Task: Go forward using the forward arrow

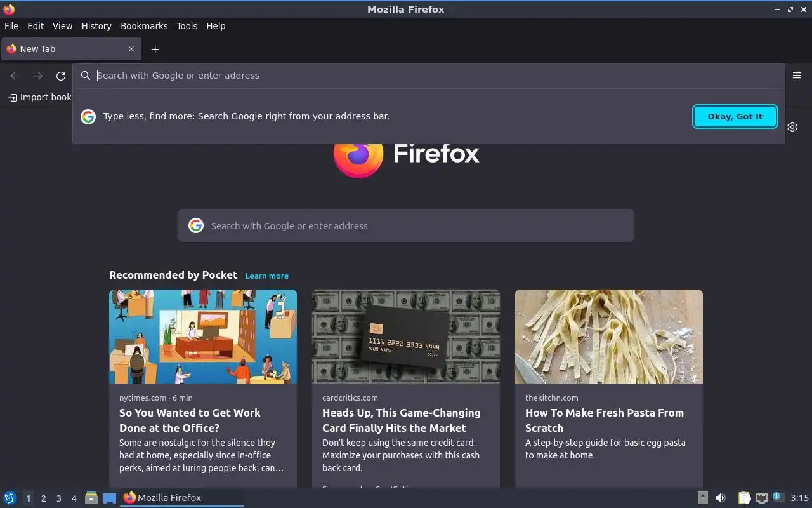Action: point(38,76)
